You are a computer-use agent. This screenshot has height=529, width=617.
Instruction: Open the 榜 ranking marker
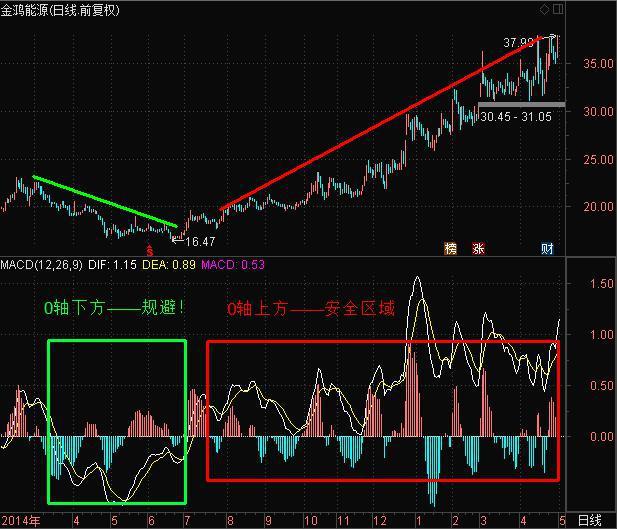coord(450,248)
